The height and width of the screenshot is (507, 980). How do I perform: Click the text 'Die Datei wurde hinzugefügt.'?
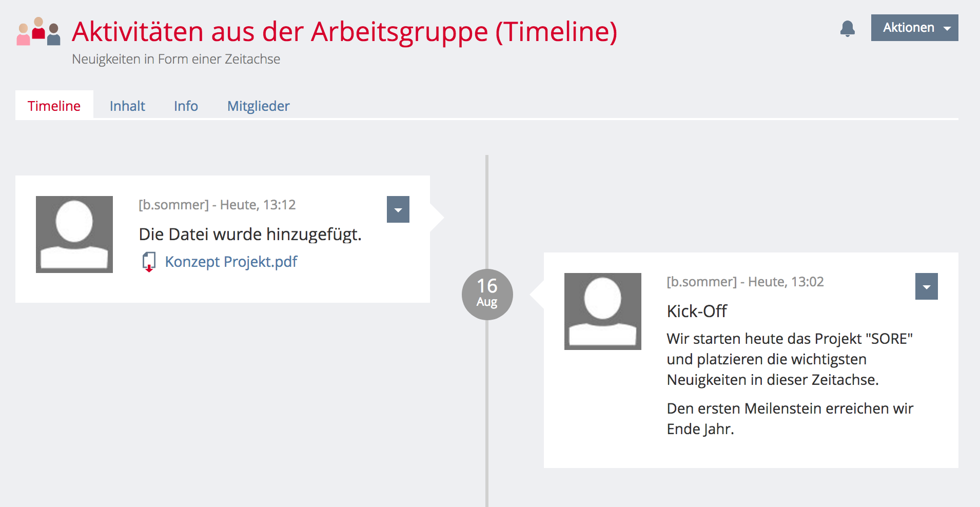[250, 235]
